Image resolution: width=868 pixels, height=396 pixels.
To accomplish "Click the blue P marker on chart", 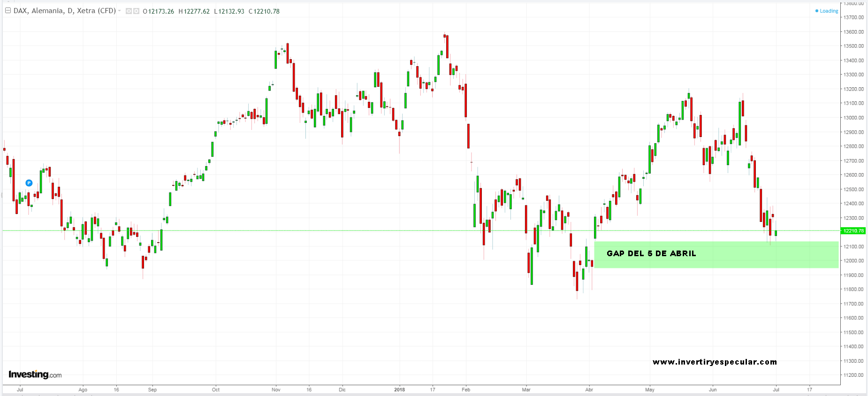I will 29,183.
